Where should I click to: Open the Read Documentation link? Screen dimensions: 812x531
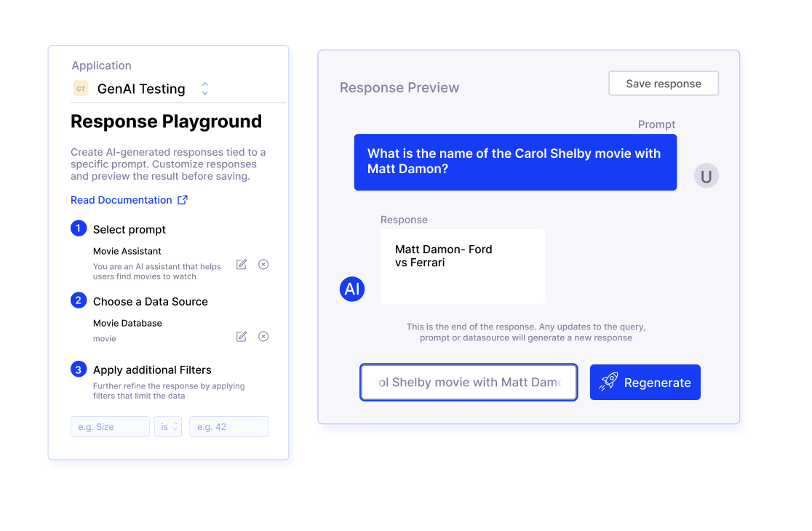[122, 200]
